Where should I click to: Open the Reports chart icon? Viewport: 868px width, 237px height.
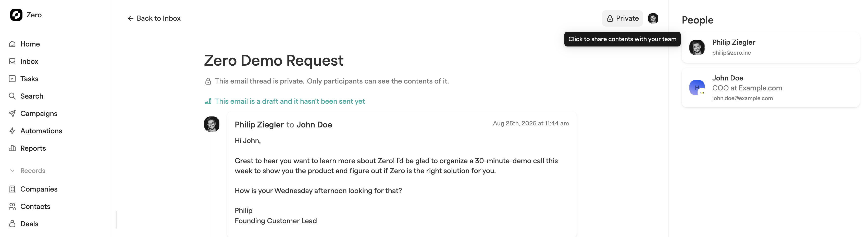pos(13,148)
